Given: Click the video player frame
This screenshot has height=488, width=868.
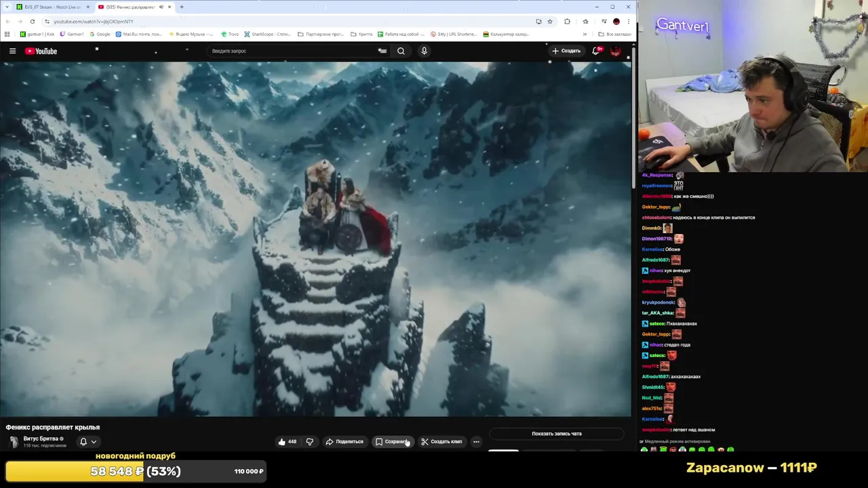Looking at the screenshot, I should coord(315,239).
